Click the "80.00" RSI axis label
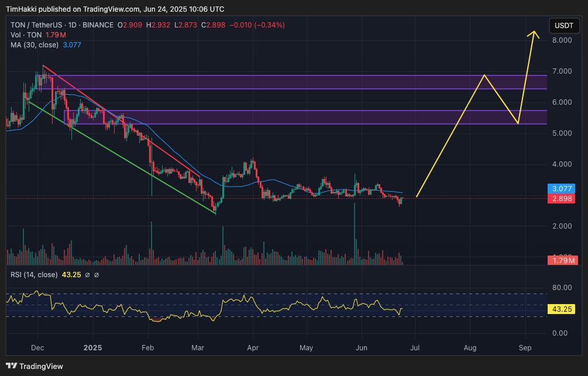Image resolution: width=588 pixels, height=376 pixels. [562, 288]
